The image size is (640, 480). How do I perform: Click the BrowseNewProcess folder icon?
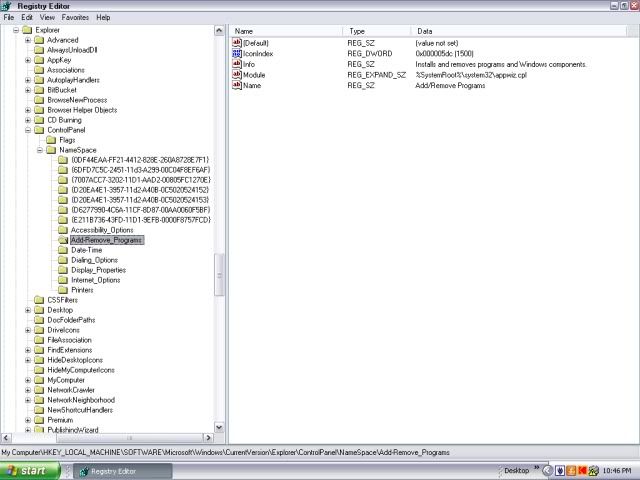tap(39, 100)
